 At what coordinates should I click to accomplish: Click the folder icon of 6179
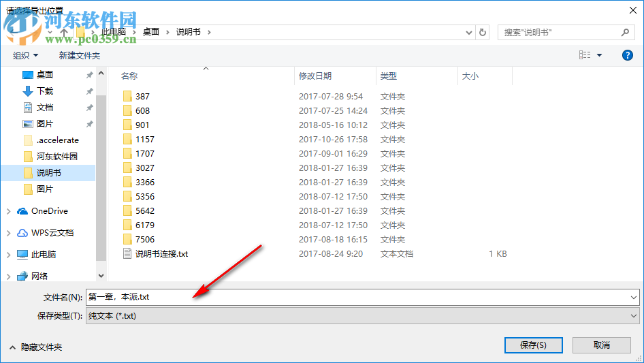pyautogui.click(x=127, y=225)
